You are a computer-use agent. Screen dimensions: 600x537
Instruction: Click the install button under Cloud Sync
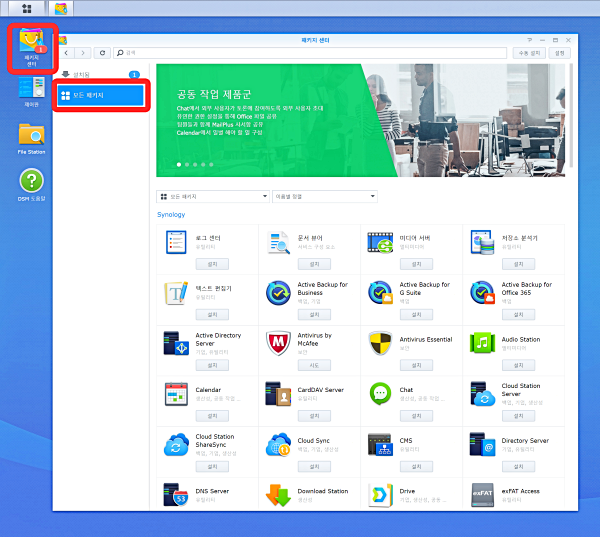[x=314, y=467]
